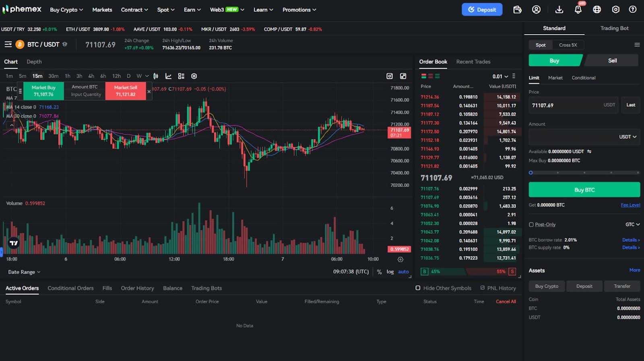Expand the Contract menu
The height and width of the screenshot is (361, 644).
coord(134,10)
